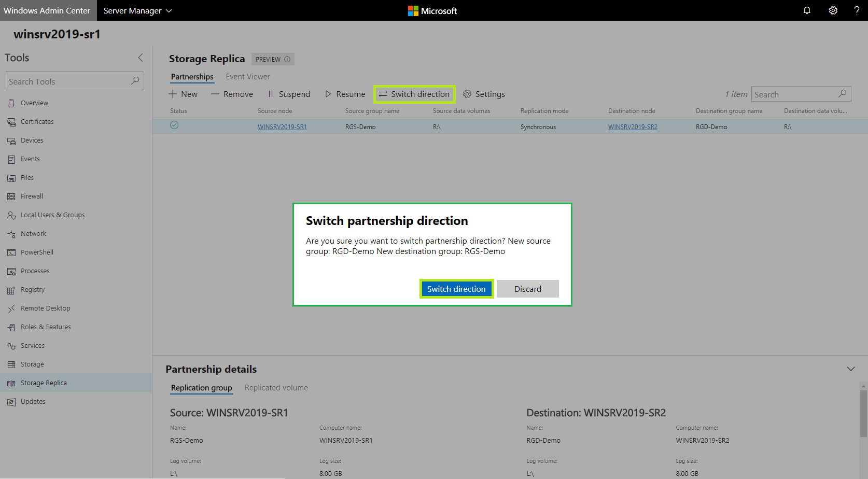
Task: Click the Storage icon in sidebar
Action: (x=11, y=364)
